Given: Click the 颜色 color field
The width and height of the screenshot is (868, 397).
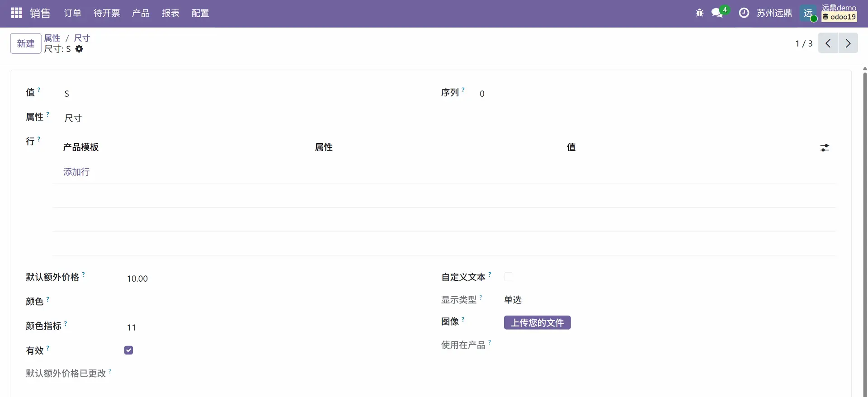Looking at the screenshot, I should (x=226, y=302).
